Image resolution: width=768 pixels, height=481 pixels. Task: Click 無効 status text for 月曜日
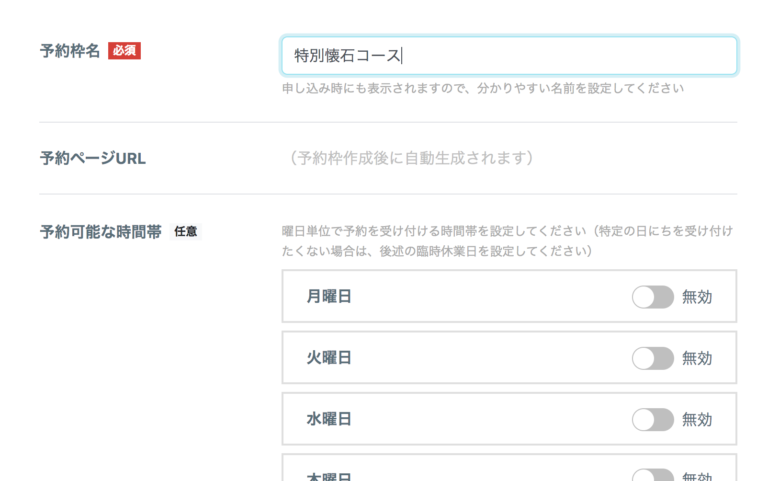point(697,297)
